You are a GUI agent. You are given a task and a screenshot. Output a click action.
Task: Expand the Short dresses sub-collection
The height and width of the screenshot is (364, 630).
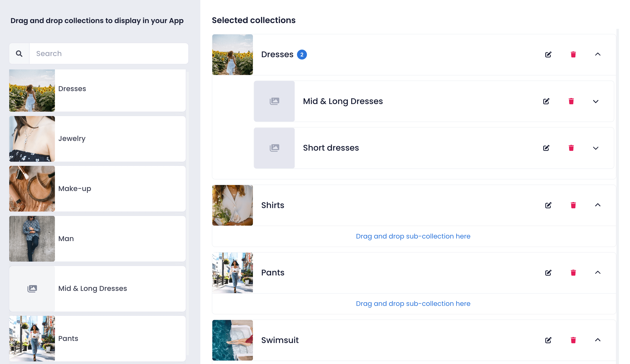coord(595,148)
